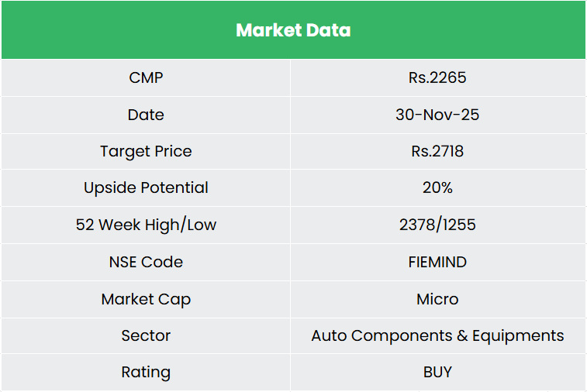
Task: Click Auto Components & Equipments sector
Action: point(437,335)
